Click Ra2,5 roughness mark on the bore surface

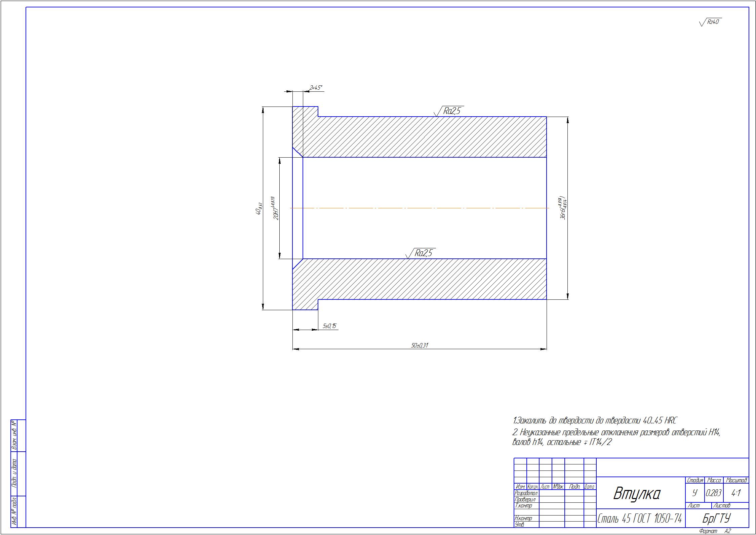pyautogui.click(x=421, y=253)
